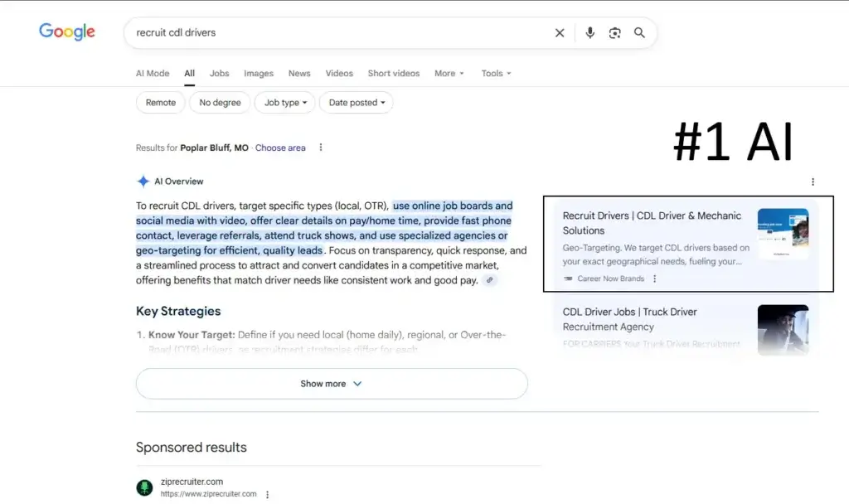Open the Recruit Drivers result thumbnail
This screenshot has width=849, height=504.
pyautogui.click(x=783, y=233)
